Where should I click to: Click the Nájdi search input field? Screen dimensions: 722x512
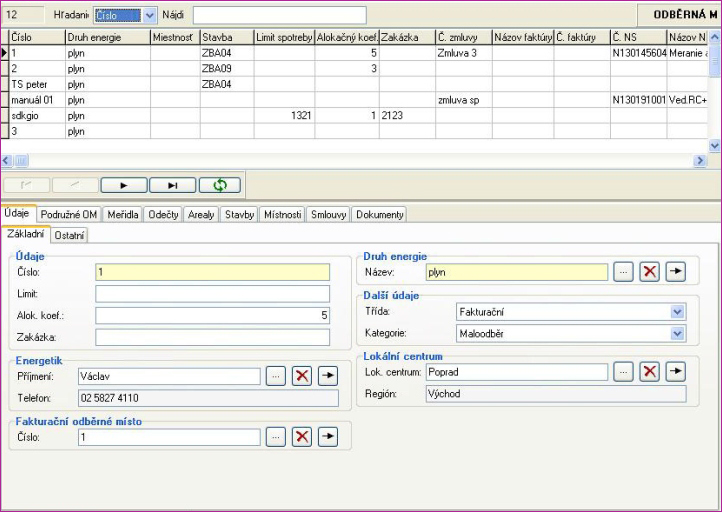(x=278, y=16)
